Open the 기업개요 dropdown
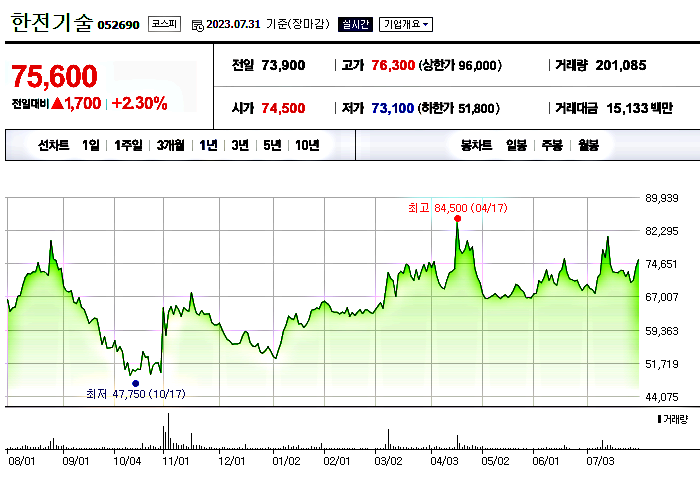The height and width of the screenshot is (484, 700). 406,24
